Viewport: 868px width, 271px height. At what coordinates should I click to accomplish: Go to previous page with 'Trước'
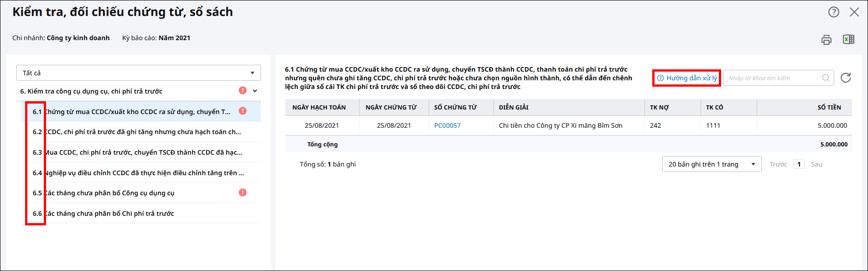[x=778, y=164]
